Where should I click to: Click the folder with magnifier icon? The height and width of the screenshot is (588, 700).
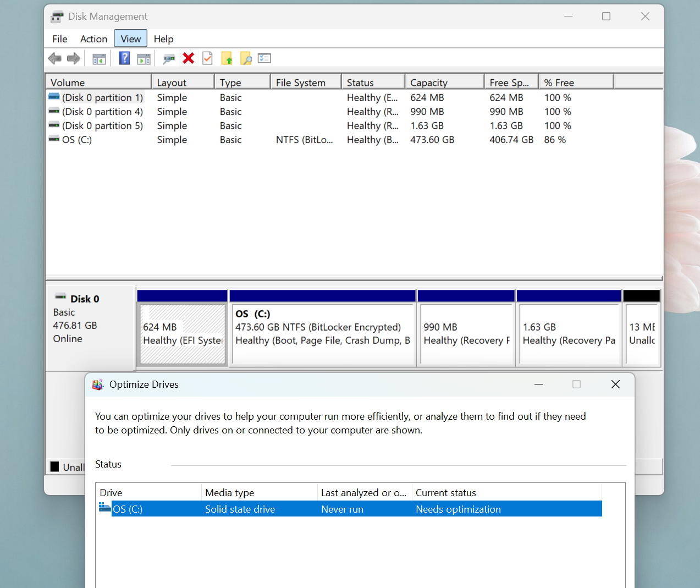[x=246, y=58]
